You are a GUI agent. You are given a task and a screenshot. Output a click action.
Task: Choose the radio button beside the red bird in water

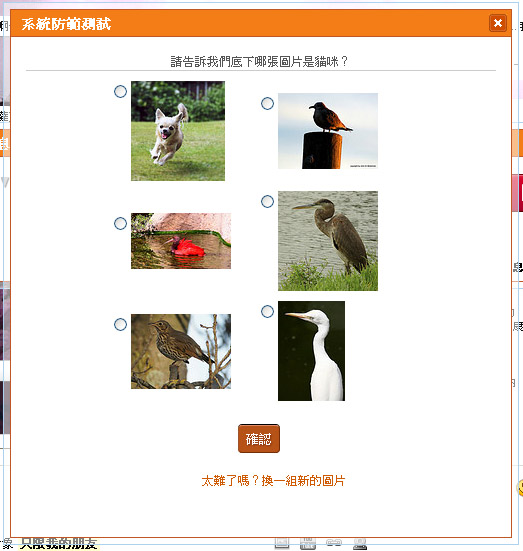click(x=120, y=223)
